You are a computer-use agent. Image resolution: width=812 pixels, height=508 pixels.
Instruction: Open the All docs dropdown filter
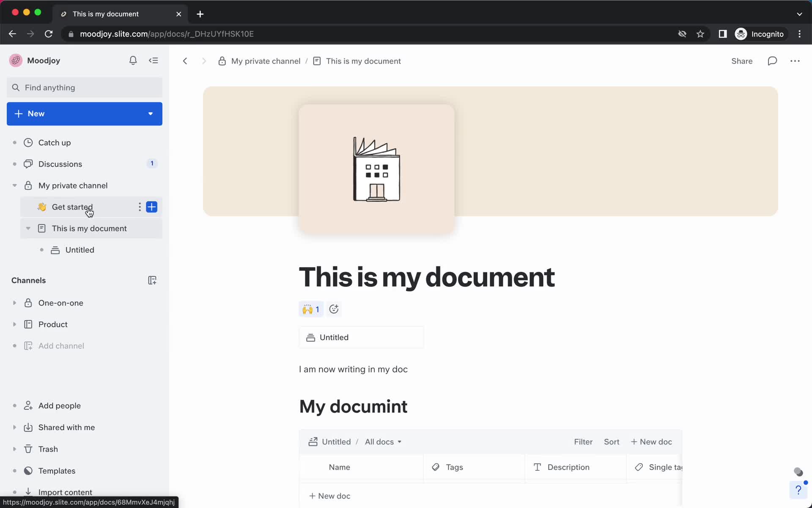coord(382,441)
